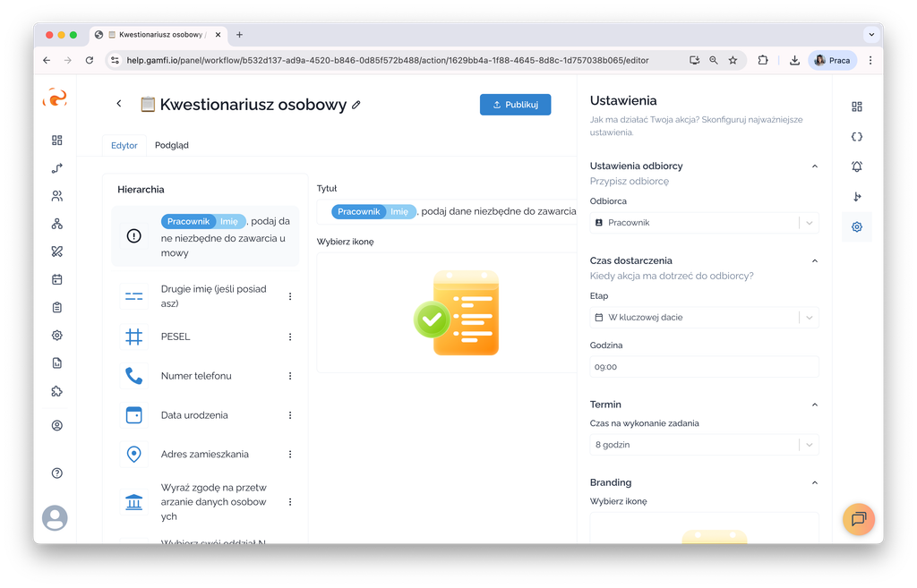Click the Publikuj button

pyautogui.click(x=515, y=105)
